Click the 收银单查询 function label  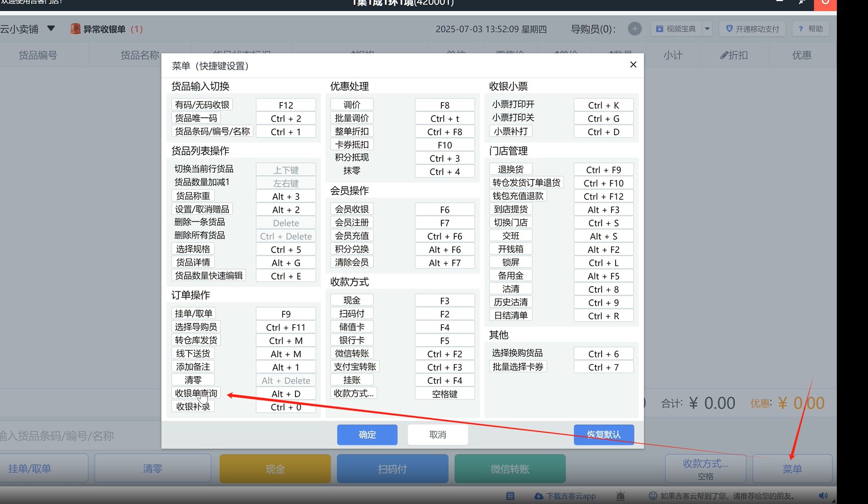(196, 393)
